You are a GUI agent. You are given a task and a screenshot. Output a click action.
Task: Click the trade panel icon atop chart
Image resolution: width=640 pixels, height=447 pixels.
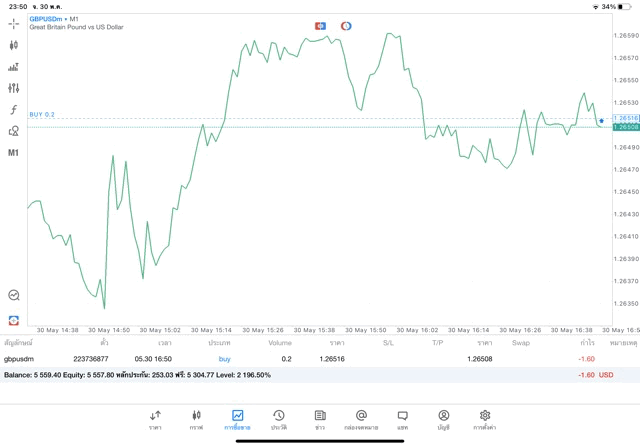pyautogui.click(x=320, y=26)
